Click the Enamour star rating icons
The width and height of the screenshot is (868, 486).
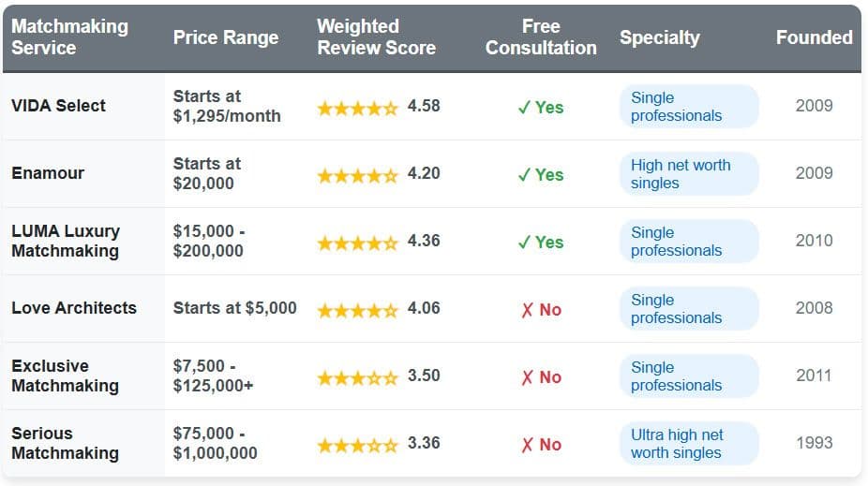point(357,175)
